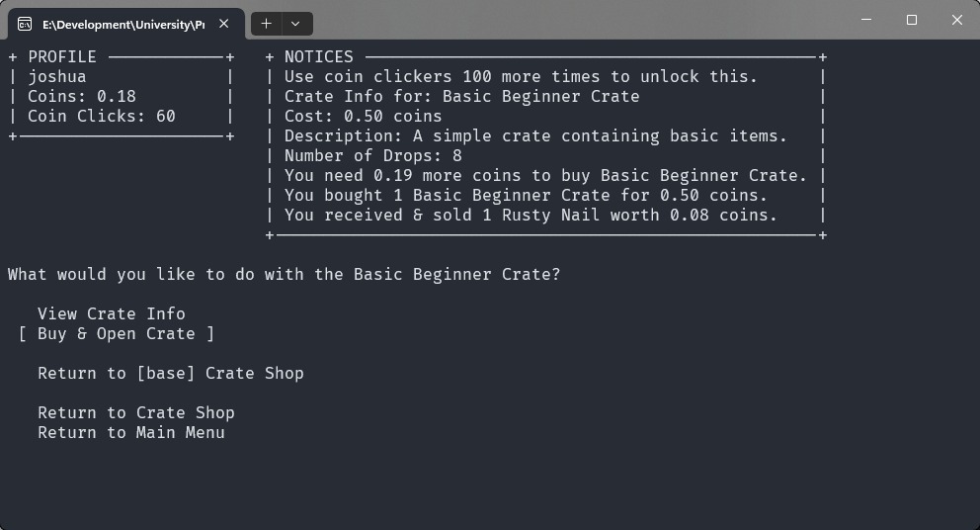Click the Coin Clicks: 60 counter
This screenshot has height=530, width=980.
(101, 116)
